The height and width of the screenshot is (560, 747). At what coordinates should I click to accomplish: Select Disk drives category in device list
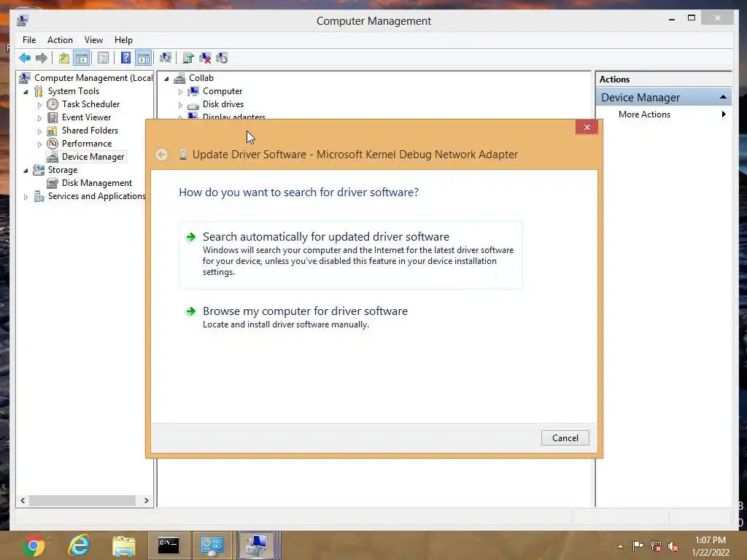[223, 104]
